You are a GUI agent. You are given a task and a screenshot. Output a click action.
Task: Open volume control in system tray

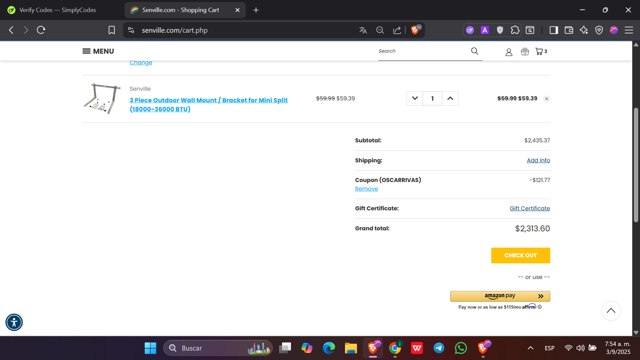click(580, 348)
